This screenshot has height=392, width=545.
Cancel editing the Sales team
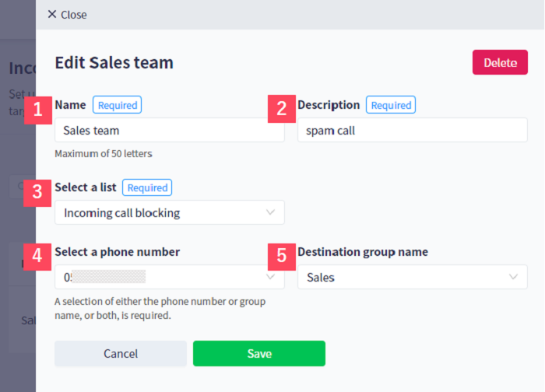tap(121, 353)
